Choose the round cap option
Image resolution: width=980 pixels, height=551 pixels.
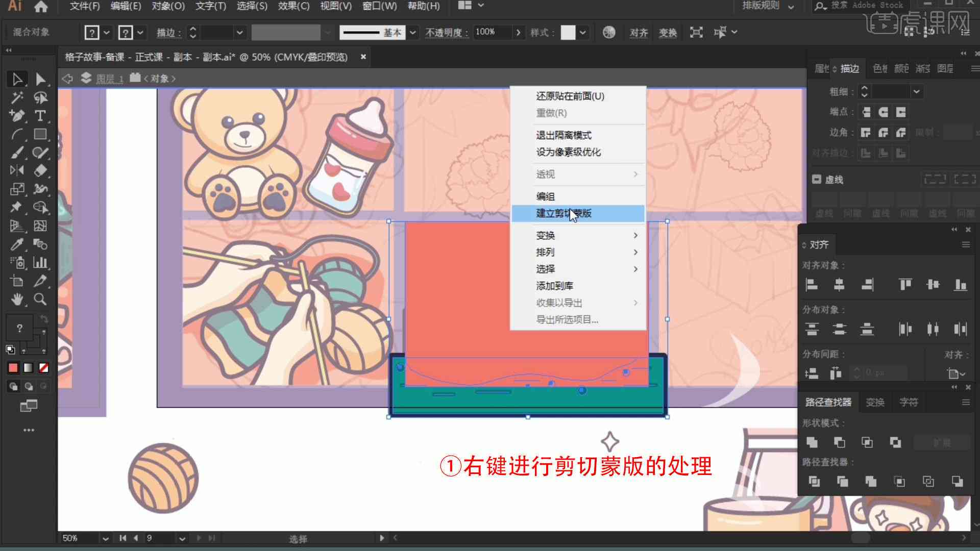pos(884,112)
